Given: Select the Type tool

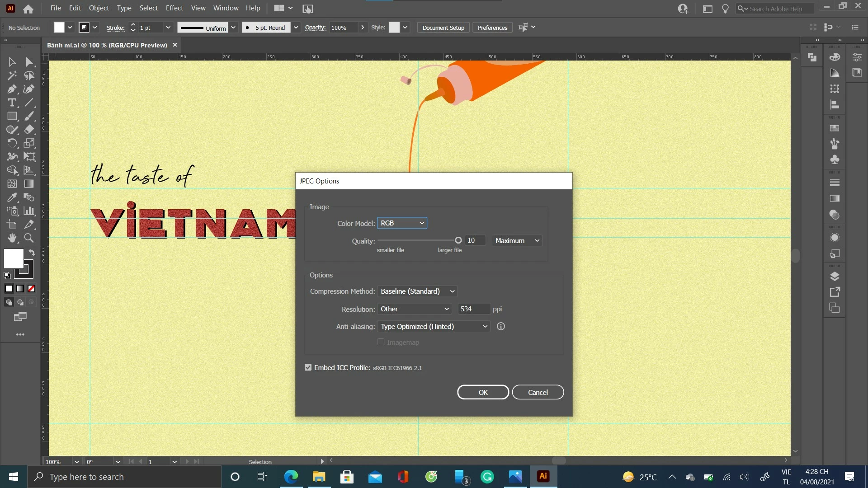Looking at the screenshot, I should [12, 103].
